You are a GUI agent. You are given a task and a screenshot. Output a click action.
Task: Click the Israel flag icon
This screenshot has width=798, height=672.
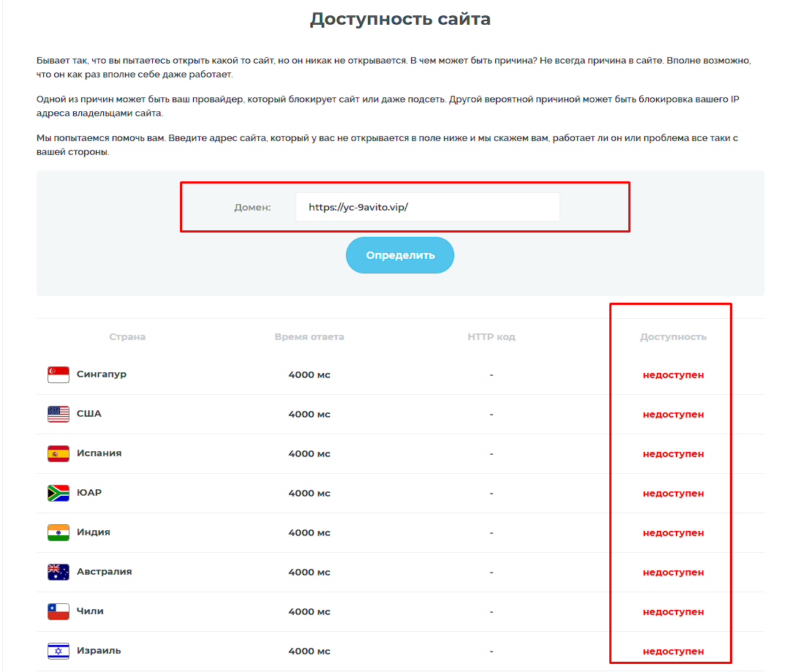58,651
